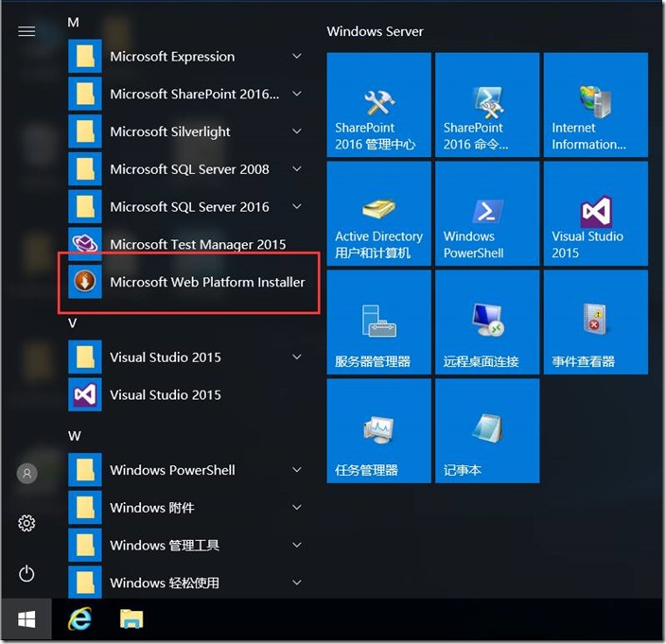Expand Microsoft SQL Server 2016 chevron
Screen dimensions: 666x644
(297, 206)
